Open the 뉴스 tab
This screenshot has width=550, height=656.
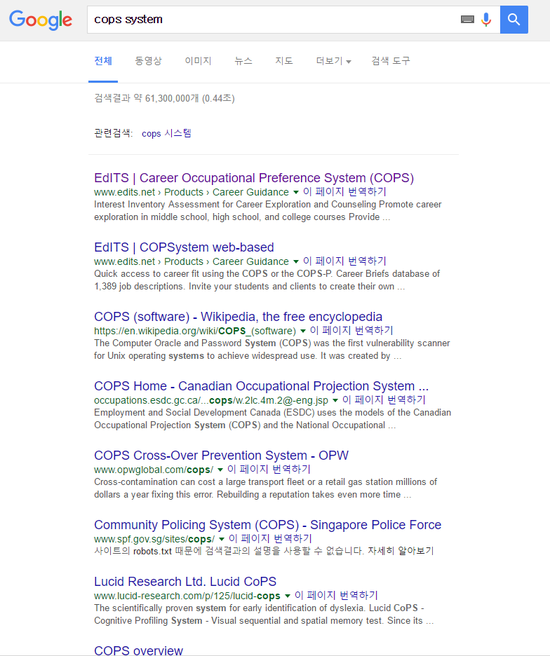pos(243,61)
